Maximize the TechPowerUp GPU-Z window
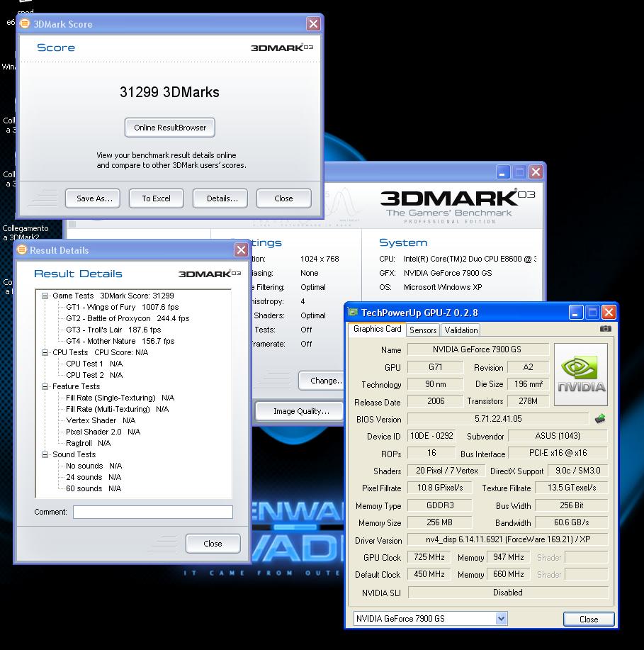 [x=592, y=312]
